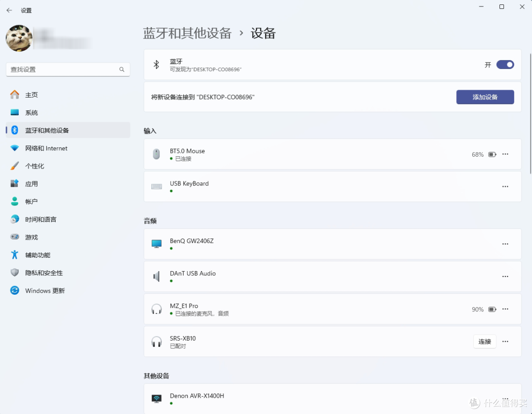532x414 pixels.
Task: Click the BenQ GW2406Z monitor icon
Action: [157, 243]
